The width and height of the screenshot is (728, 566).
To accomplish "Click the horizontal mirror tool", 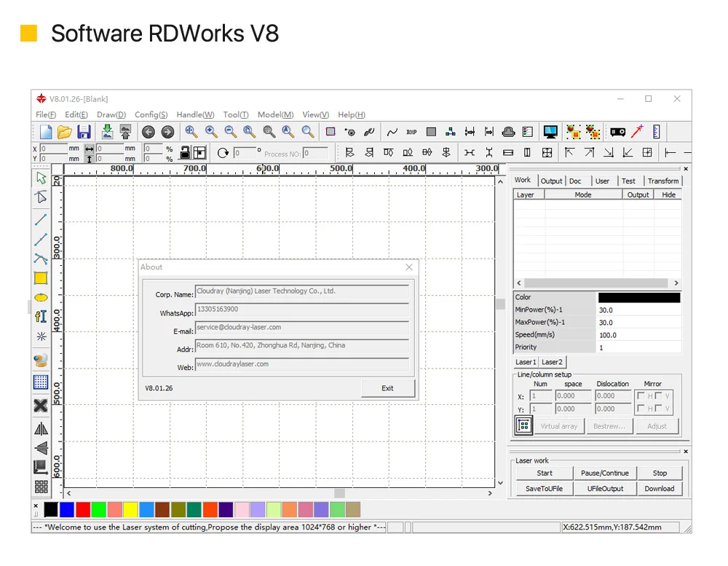I will coord(41,428).
